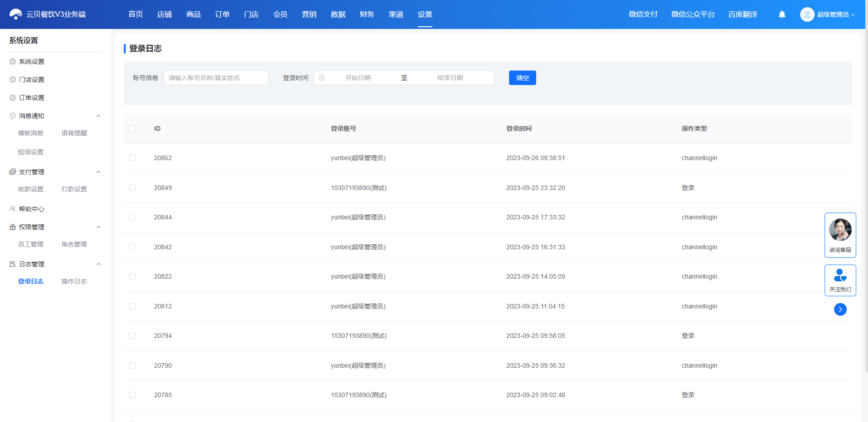Screen dimensions: 868x422
Task: Check the row with ID 20862
Action: tap(132, 158)
